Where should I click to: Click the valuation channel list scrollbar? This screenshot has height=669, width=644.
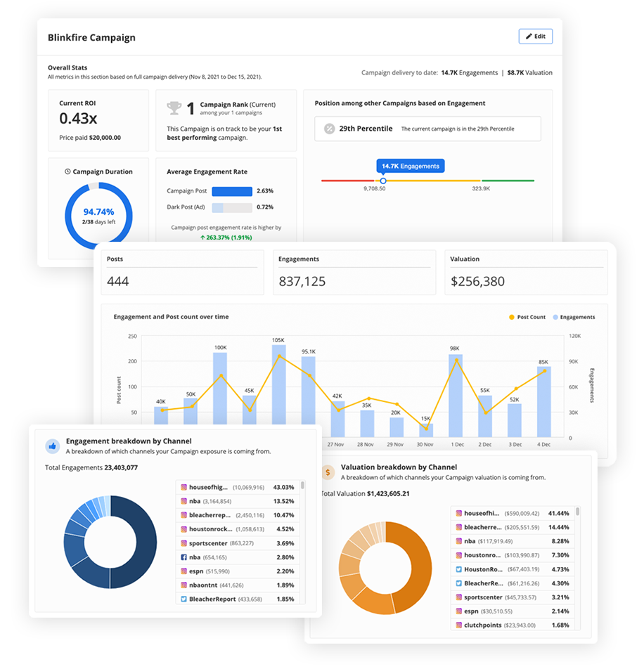click(578, 512)
